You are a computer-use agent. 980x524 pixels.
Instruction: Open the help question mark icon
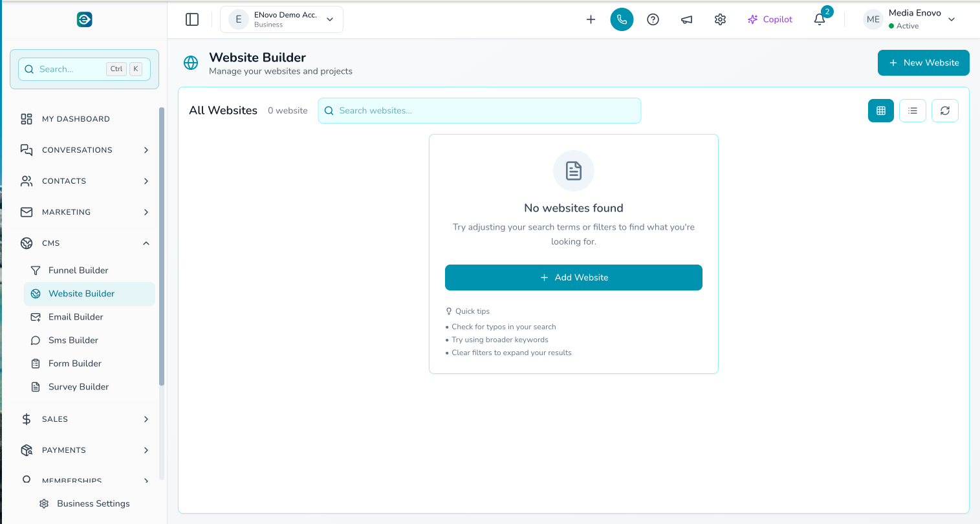(x=653, y=19)
